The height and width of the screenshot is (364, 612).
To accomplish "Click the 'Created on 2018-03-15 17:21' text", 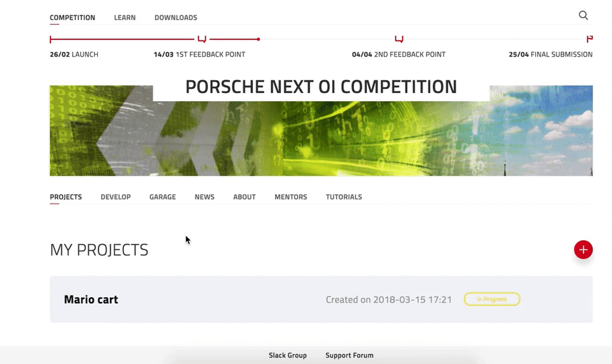I will point(389,300).
